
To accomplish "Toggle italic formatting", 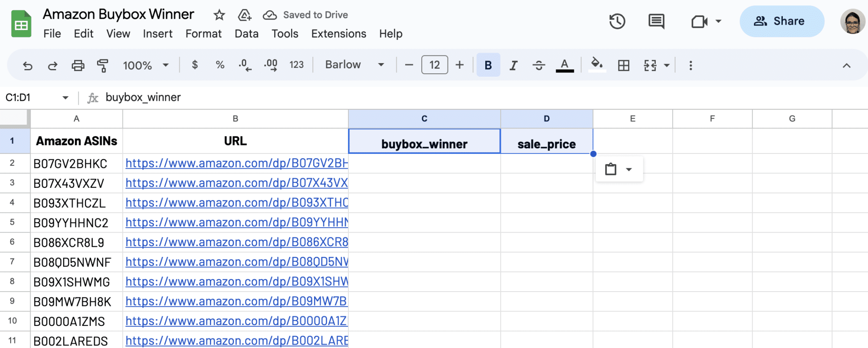I will pos(513,65).
